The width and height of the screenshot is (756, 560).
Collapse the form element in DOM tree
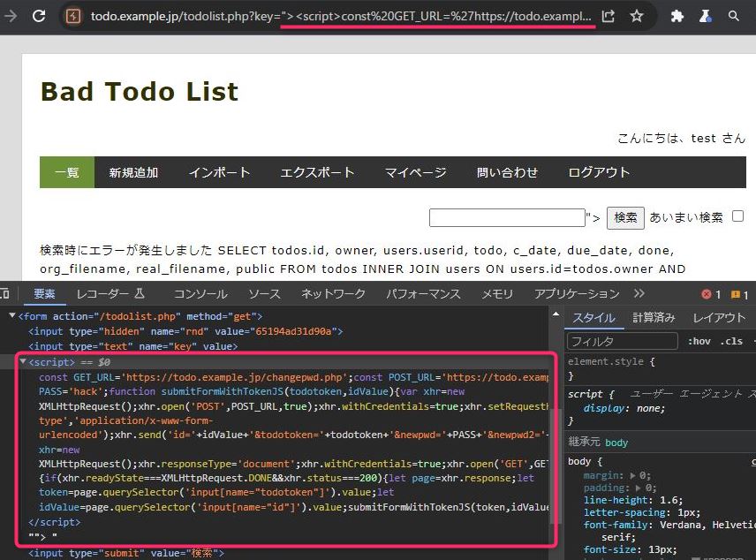12,315
